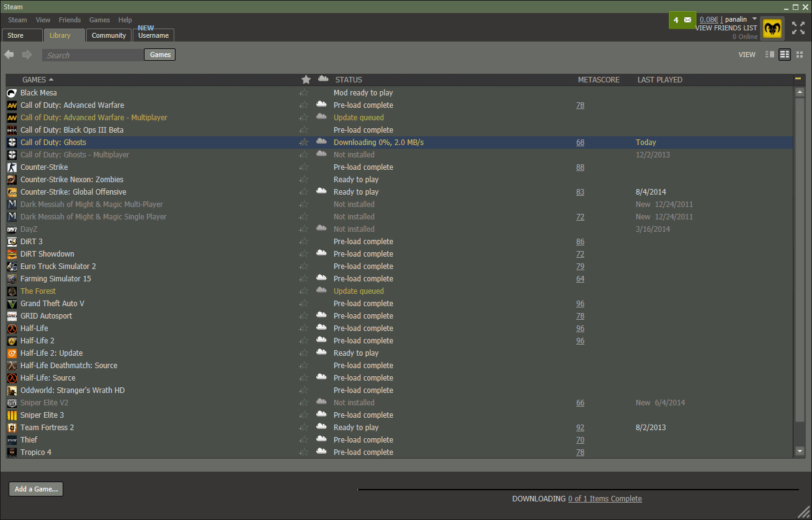Switch to the Community tab
This screenshot has width=812, height=520.
pos(109,35)
